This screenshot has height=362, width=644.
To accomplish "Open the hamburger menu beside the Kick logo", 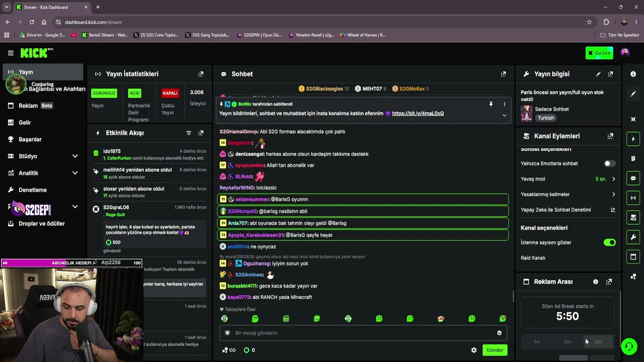I will pyautogui.click(x=11, y=53).
